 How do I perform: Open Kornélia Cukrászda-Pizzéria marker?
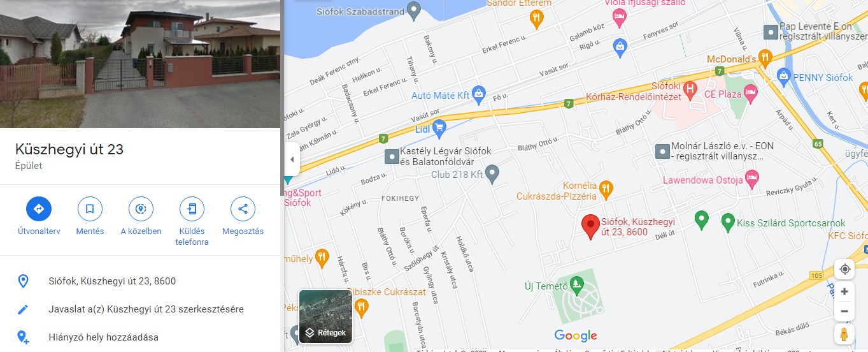(x=606, y=187)
